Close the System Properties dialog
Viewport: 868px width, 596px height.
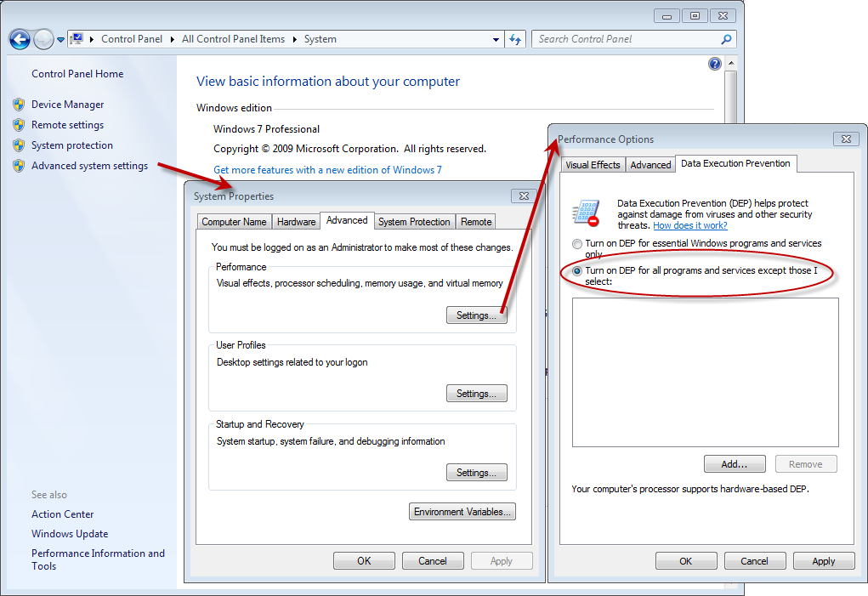pos(524,196)
